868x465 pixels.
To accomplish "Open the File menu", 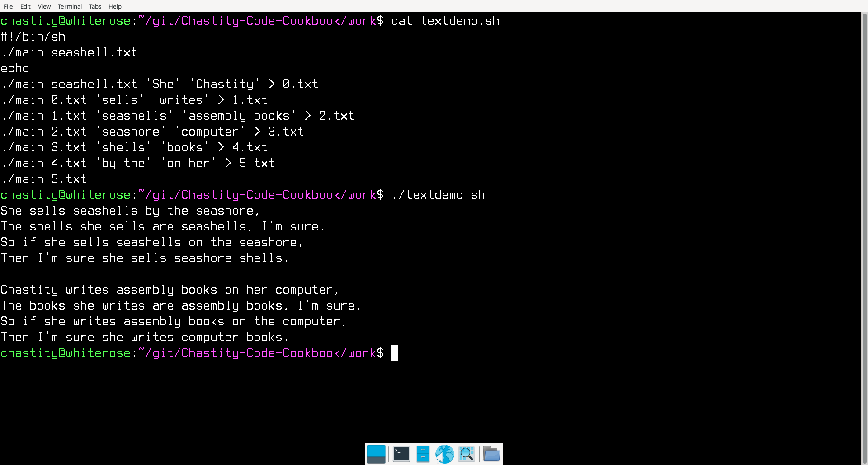I will click(x=8, y=6).
